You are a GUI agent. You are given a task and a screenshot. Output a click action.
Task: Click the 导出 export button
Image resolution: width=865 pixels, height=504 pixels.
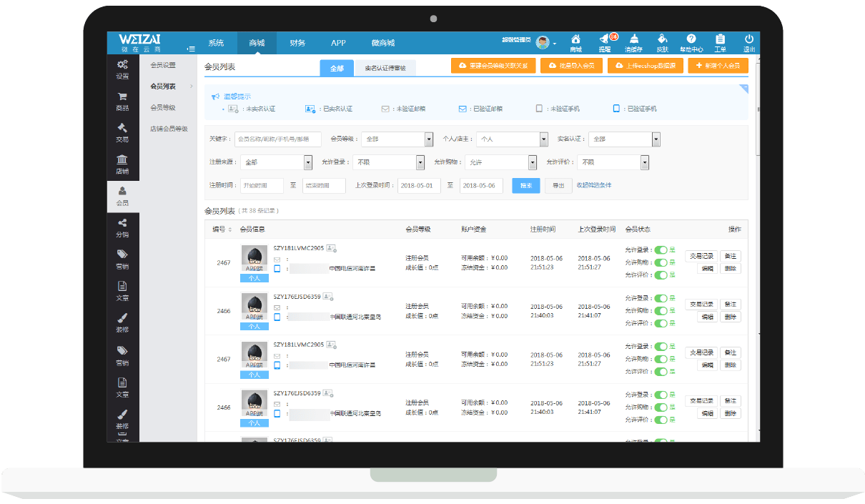pyautogui.click(x=559, y=185)
